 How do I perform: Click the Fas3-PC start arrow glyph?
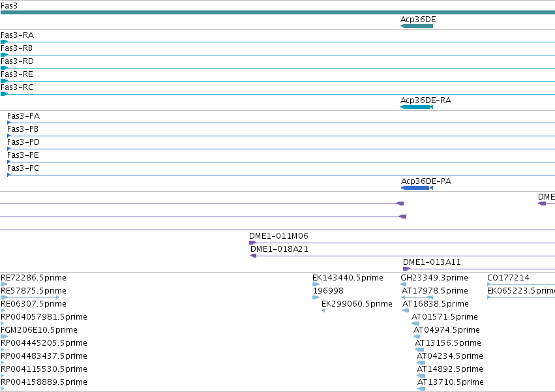click(x=9, y=175)
